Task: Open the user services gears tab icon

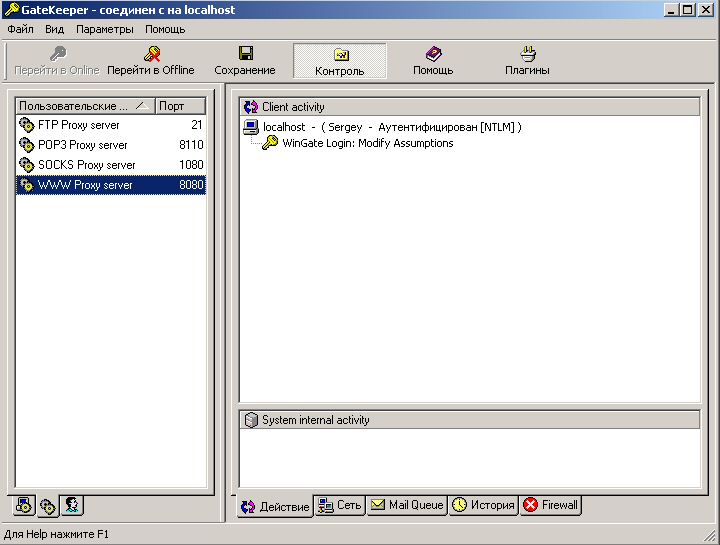Action: [48, 507]
